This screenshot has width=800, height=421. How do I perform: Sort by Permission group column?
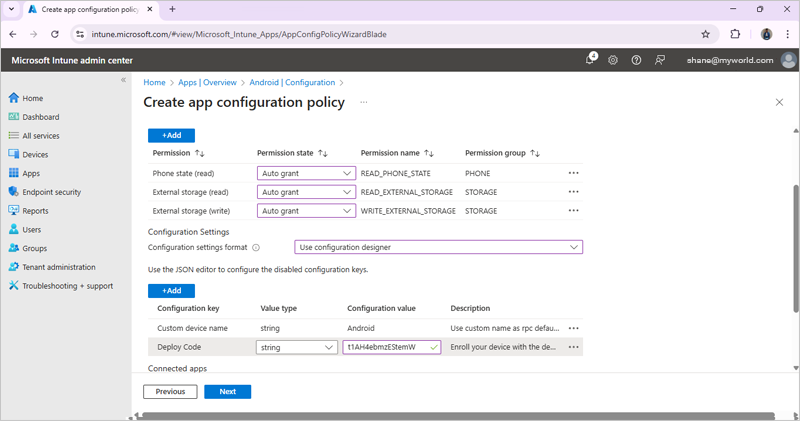click(535, 154)
